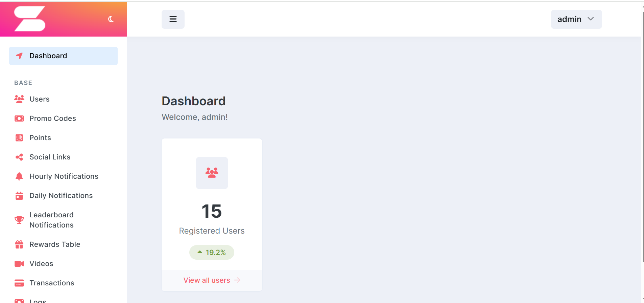Toggle the sidebar with the hamburger button

pyautogui.click(x=173, y=19)
